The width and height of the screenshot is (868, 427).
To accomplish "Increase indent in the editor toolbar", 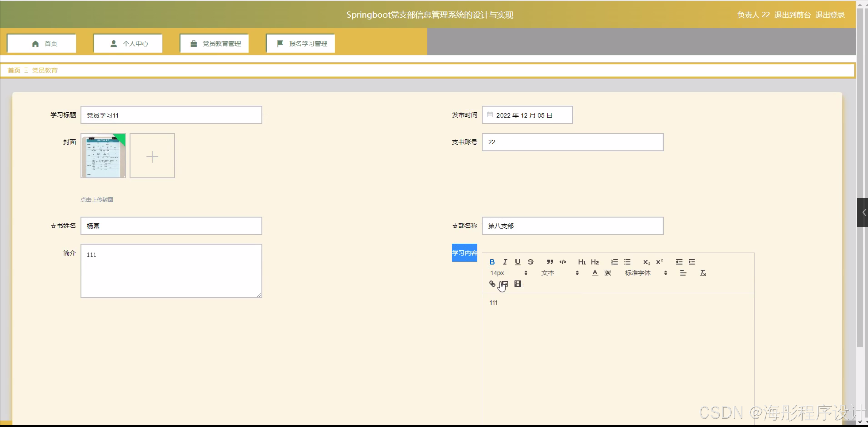I will pos(692,262).
